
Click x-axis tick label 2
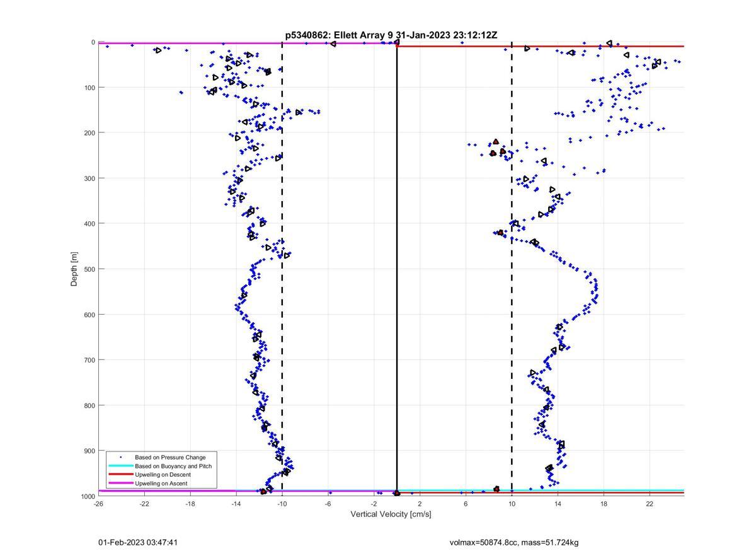coord(420,504)
